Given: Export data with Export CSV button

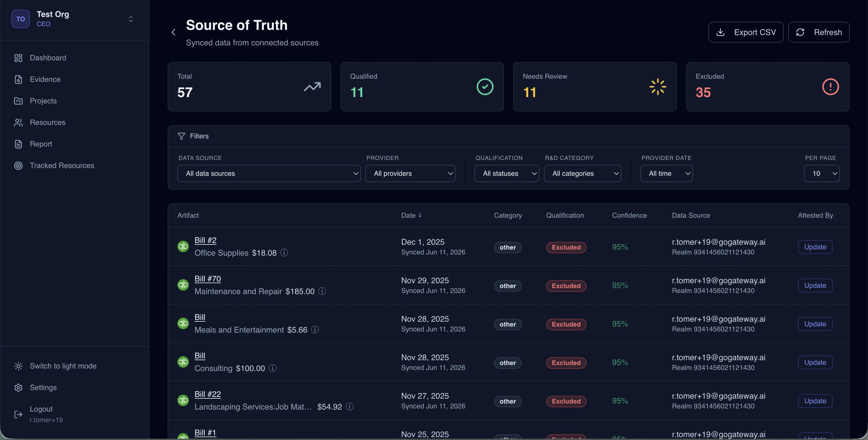Looking at the screenshot, I should pos(746,32).
